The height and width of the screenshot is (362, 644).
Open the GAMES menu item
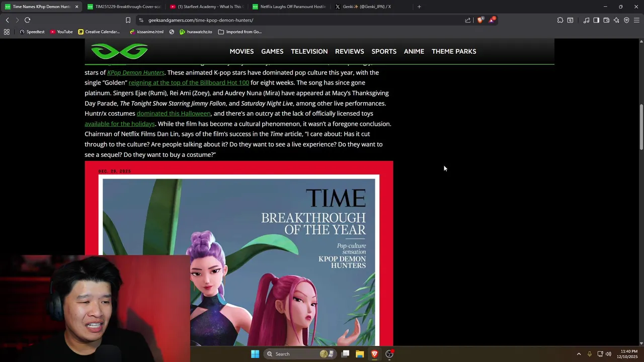pos(272,51)
